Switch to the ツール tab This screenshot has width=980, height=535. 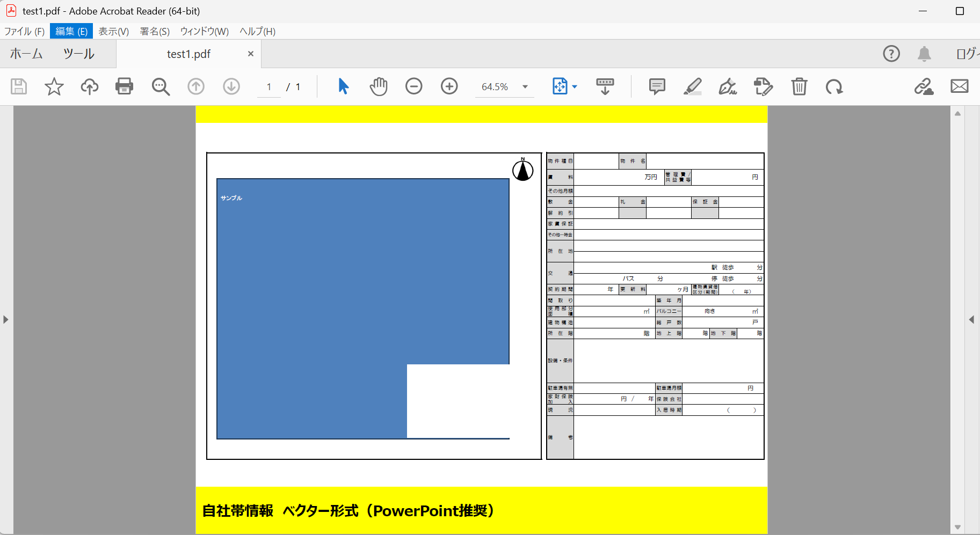tap(79, 54)
